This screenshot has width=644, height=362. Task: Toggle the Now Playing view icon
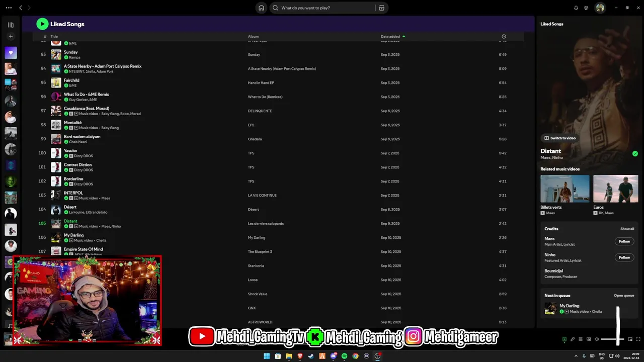point(565,339)
